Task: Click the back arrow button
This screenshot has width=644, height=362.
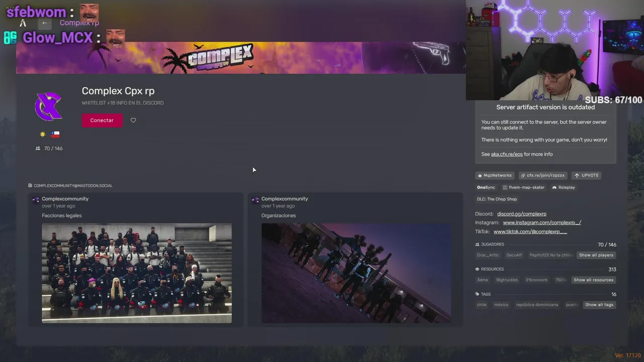Action: pyautogui.click(x=44, y=23)
